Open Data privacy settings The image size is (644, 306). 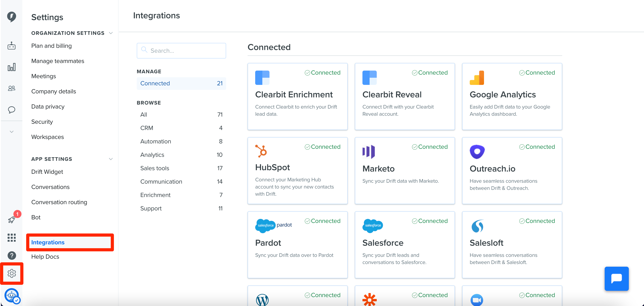pos(48,106)
